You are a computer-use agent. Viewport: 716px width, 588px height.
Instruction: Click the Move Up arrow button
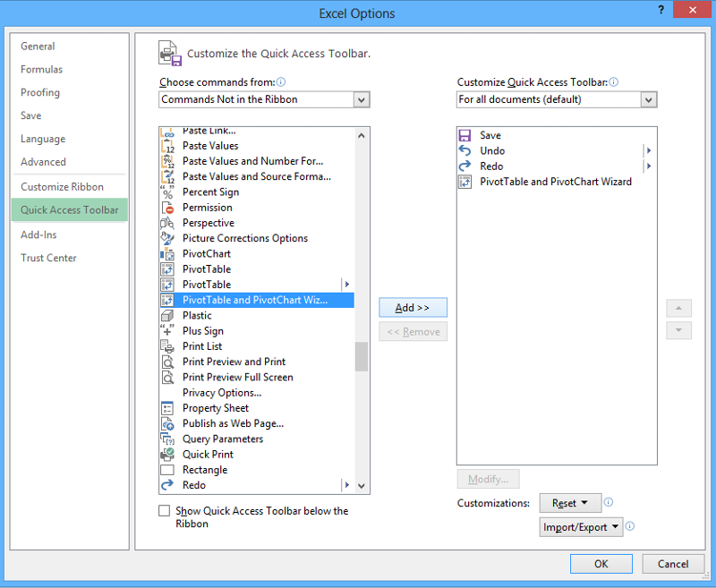[x=678, y=308]
